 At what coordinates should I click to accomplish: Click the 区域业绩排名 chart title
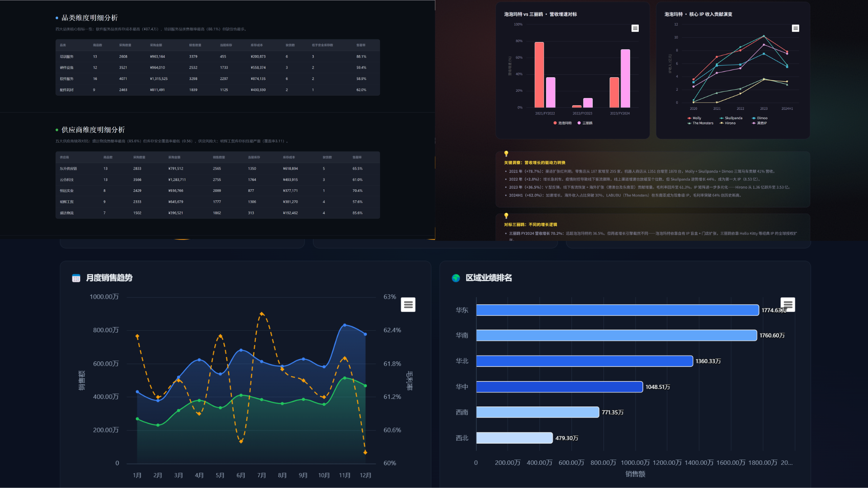[489, 278]
